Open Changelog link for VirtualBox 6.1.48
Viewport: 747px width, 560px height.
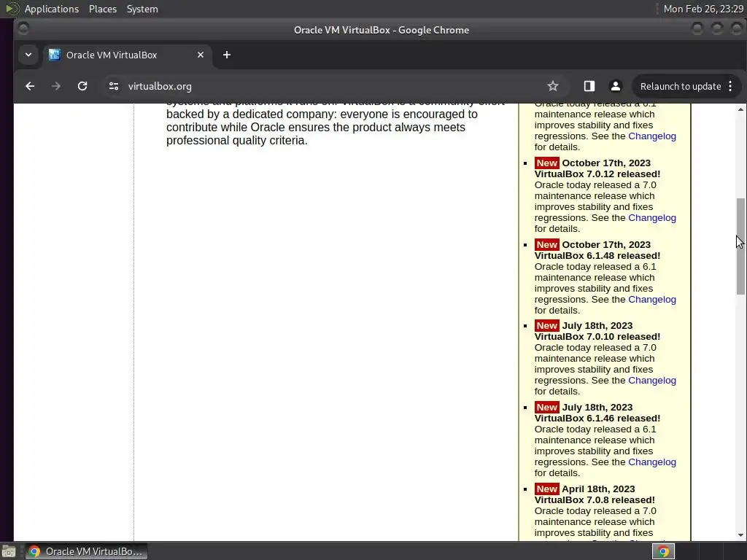651,299
